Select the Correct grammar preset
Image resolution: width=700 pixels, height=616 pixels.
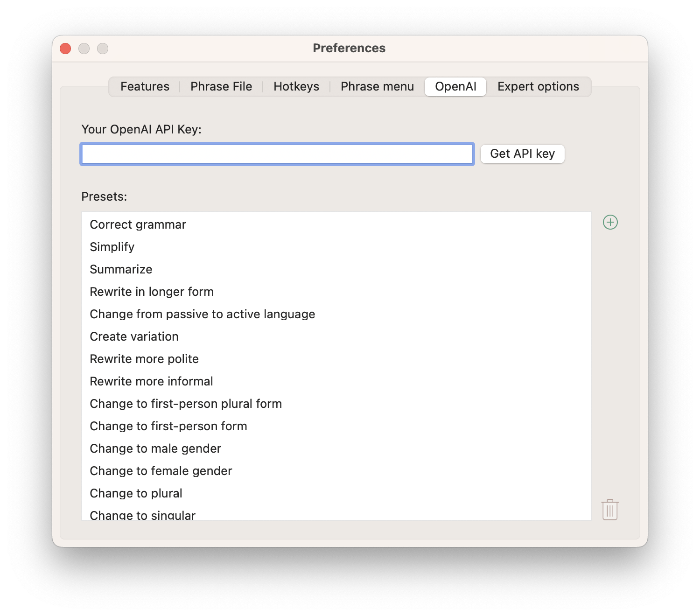pyautogui.click(x=336, y=224)
